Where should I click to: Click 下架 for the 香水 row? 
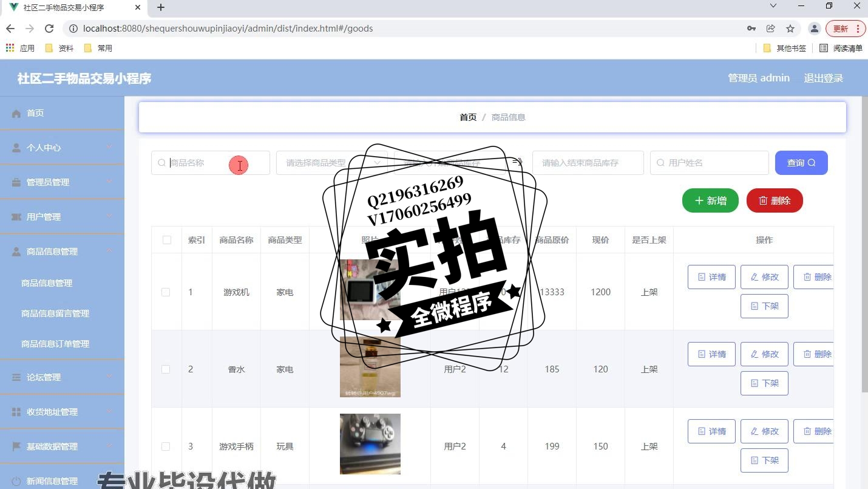pyautogui.click(x=764, y=383)
